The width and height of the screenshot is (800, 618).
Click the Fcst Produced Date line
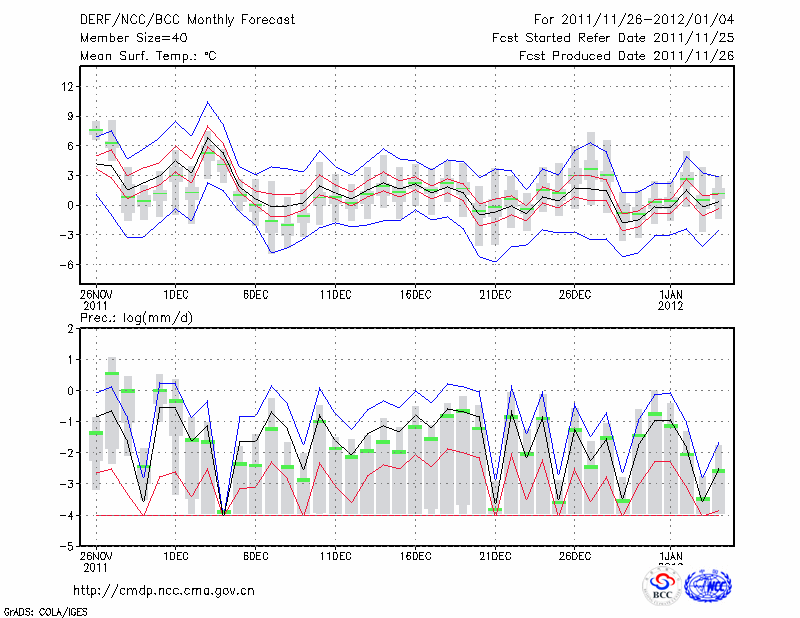[626, 56]
